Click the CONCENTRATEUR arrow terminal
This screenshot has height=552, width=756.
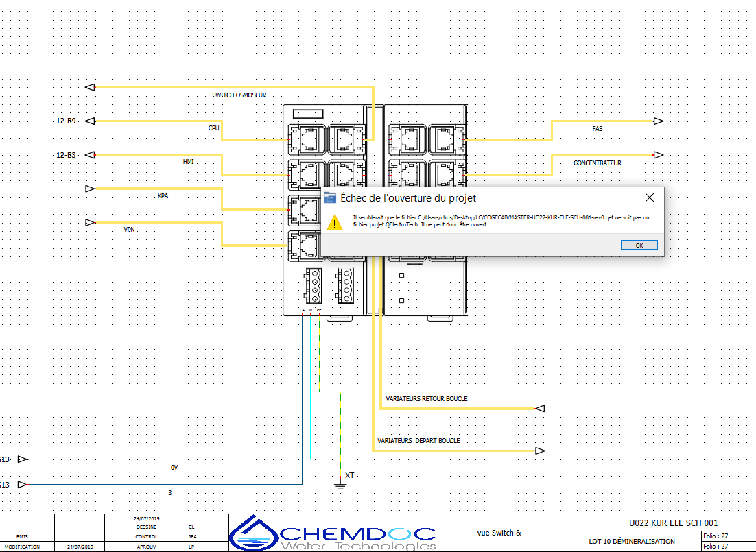click(658, 155)
